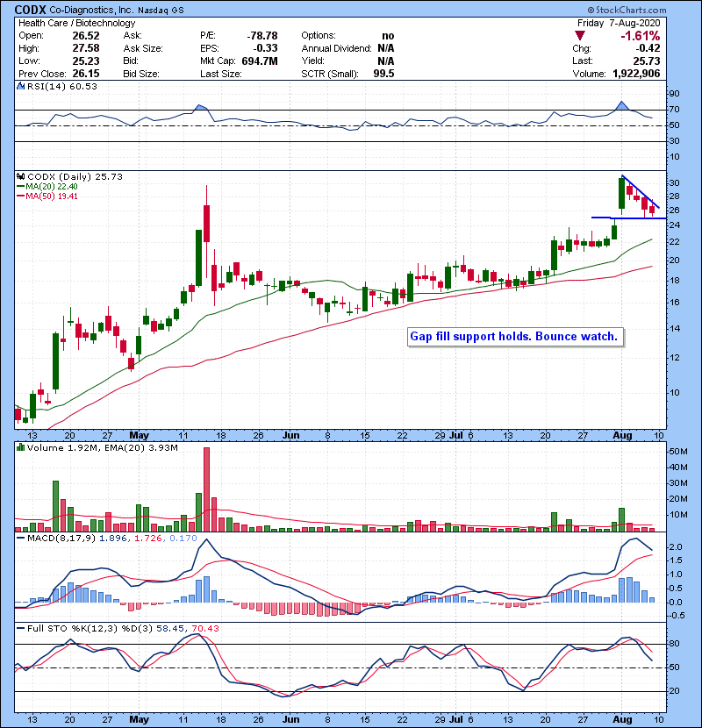Click the tallest red volume bar in May
Image resolution: width=702 pixels, height=728 pixels.
tap(207, 489)
